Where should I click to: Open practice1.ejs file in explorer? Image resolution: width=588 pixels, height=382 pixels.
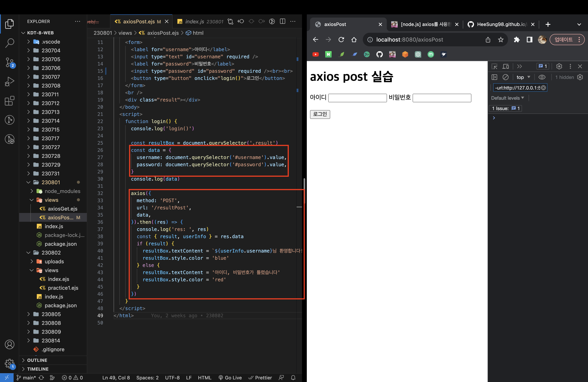click(63, 288)
